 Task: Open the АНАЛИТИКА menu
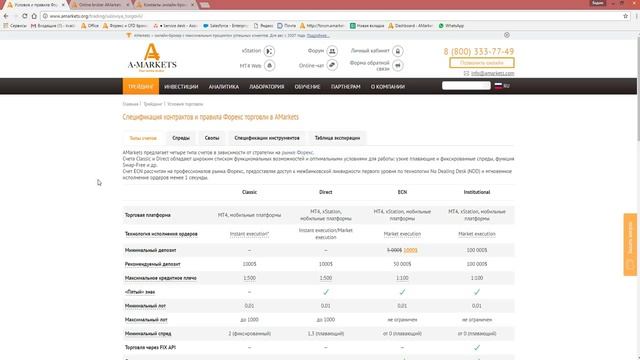pos(224,87)
